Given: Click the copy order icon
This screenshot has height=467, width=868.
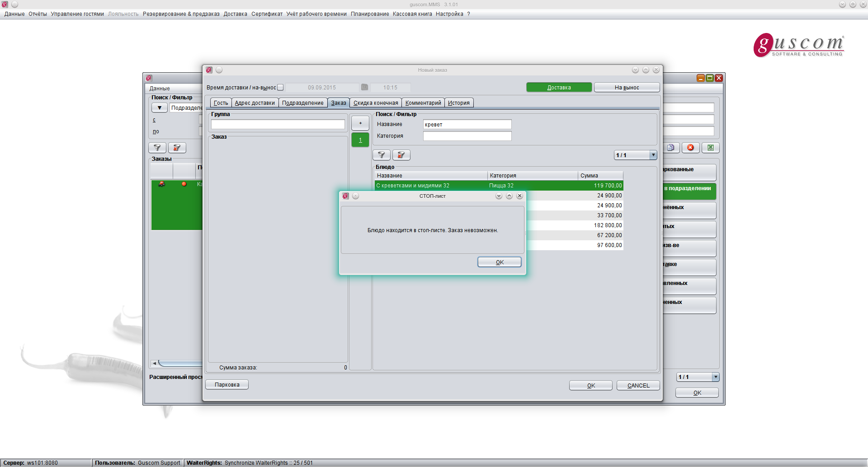Looking at the screenshot, I should [671, 148].
